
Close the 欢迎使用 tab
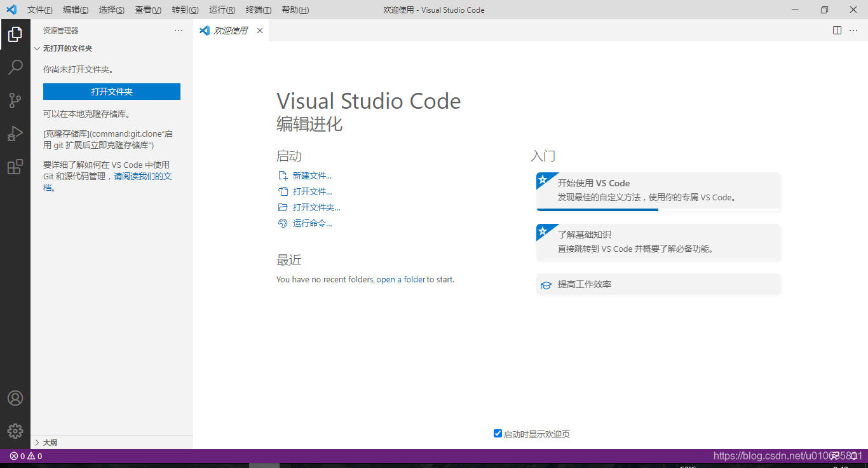coord(259,31)
